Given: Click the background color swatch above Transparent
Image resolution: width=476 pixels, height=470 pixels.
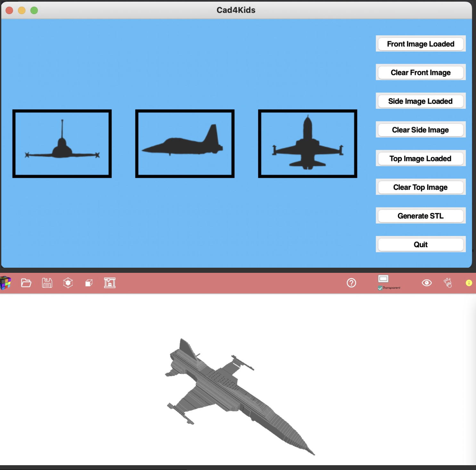Looking at the screenshot, I should 383,279.
